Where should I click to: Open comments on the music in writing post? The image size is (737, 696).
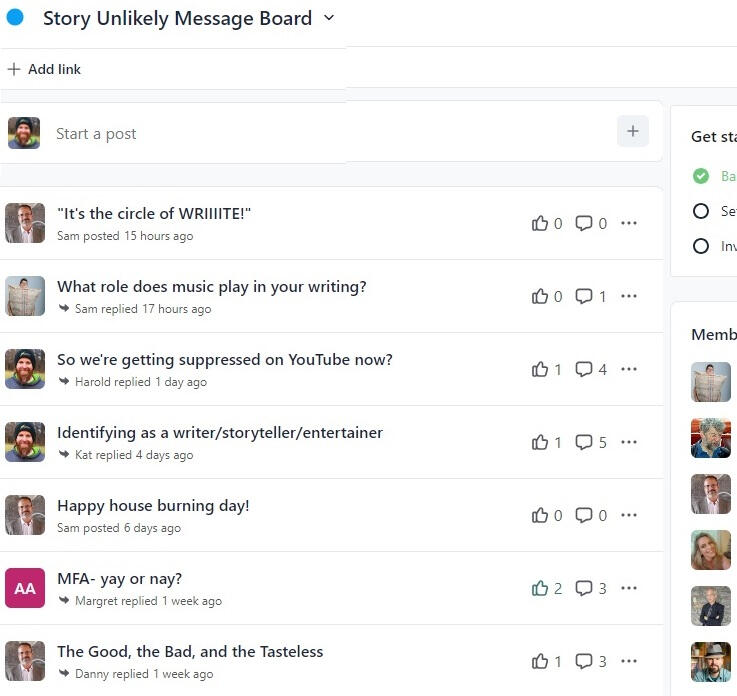click(584, 296)
